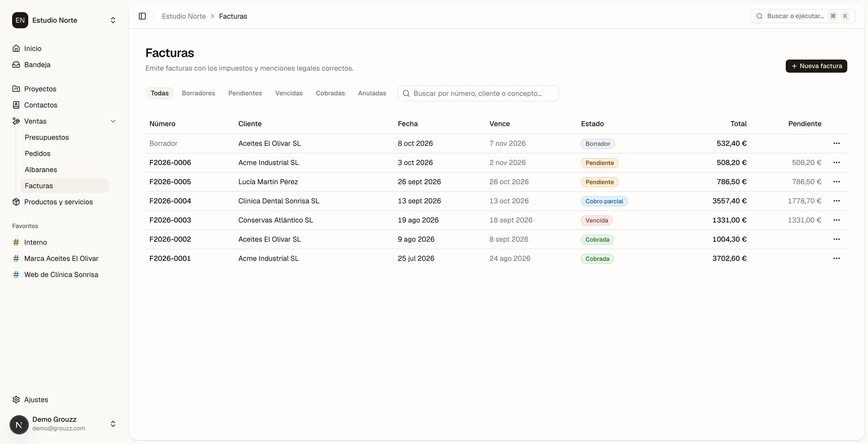Click the Lucía Martín Pérez client cell
This screenshot has width=868, height=444.
[268, 182]
